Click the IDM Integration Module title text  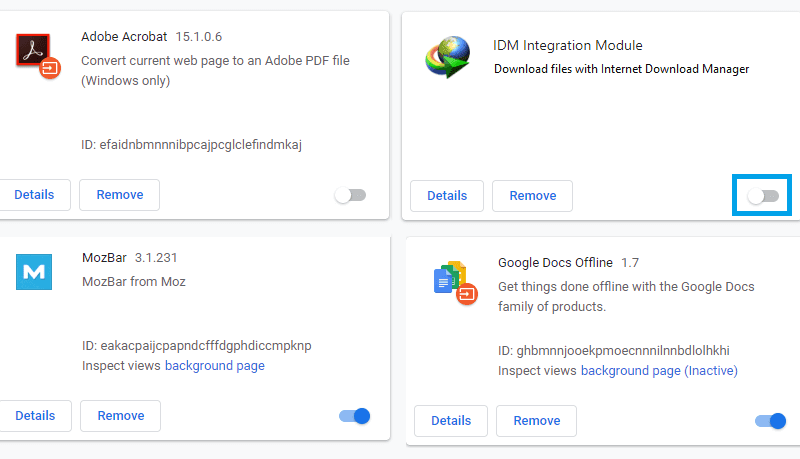click(x=567, y=45)
